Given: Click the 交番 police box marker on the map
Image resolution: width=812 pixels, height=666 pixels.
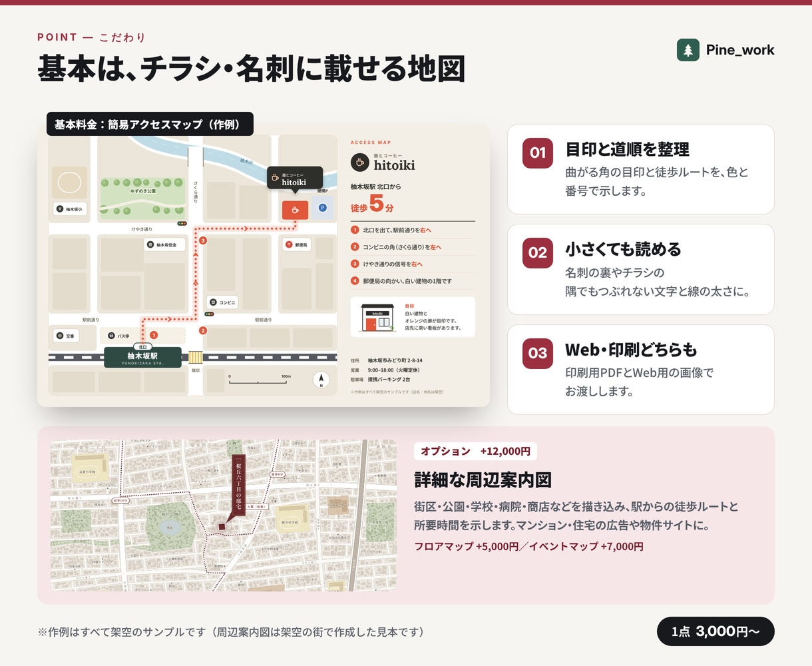Looking at the screenshot, I should click(66, 336).
